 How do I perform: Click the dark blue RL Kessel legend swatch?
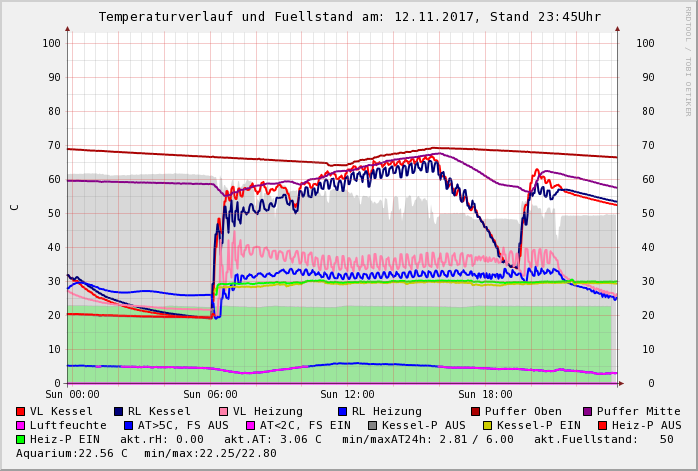pyautogui.click(x=119, y=411)
